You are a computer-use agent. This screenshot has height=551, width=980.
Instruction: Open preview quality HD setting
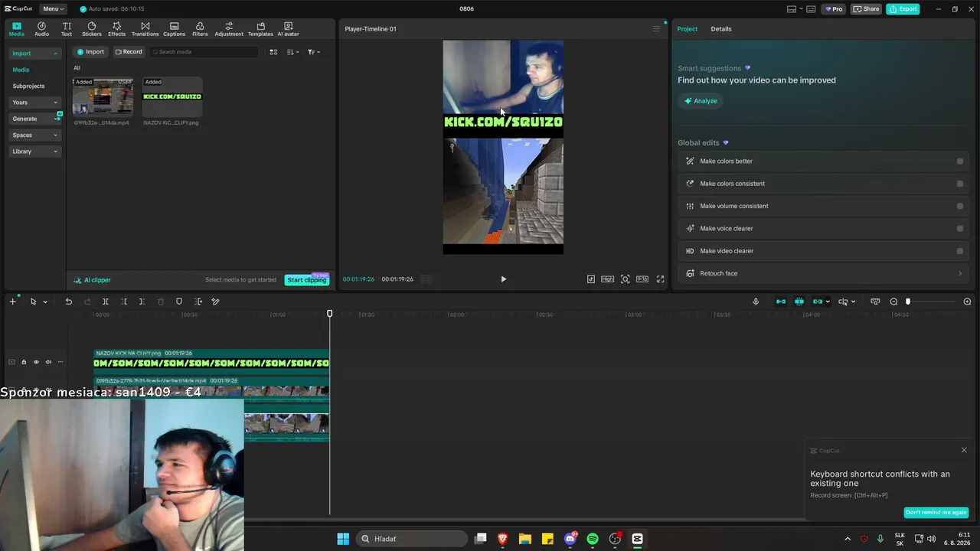[x=607, y=279]
